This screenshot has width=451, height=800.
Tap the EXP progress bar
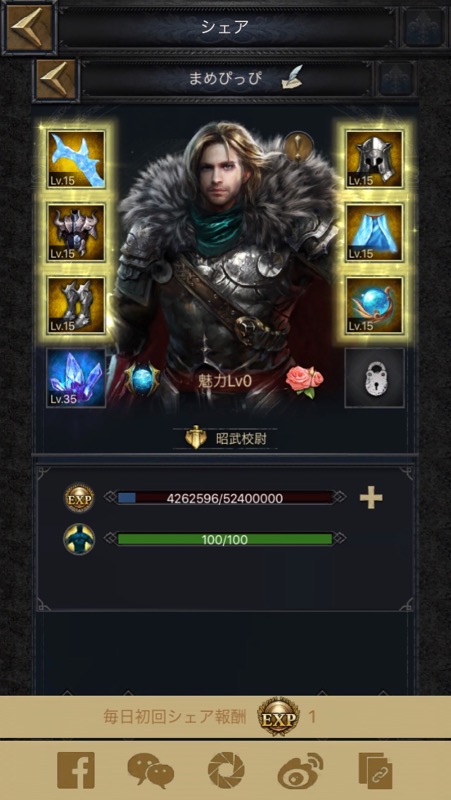(225, 498)
